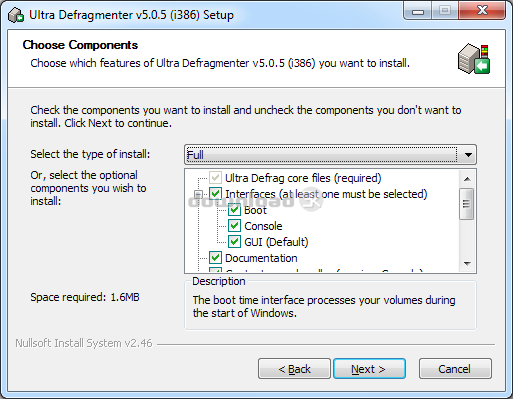Select Ultra Defrag core files item
Image resolution: width=513 pixels, height=399 pixels.
click(x=303, y=178)
